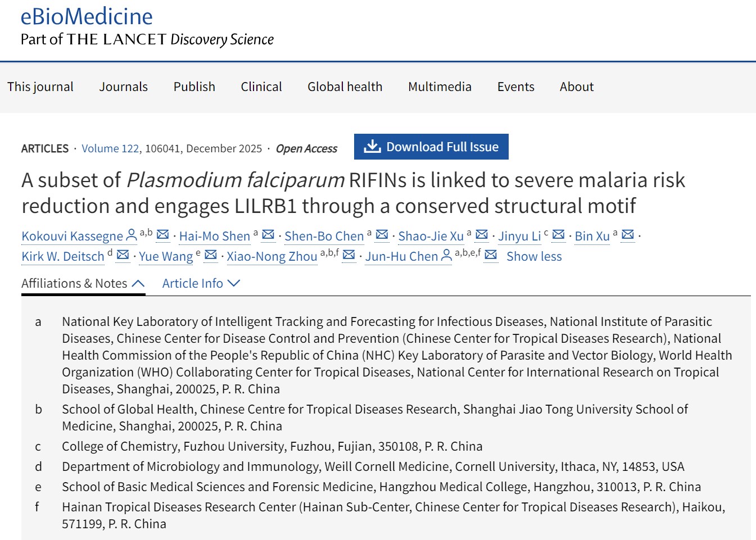Open the This journal menu
The width and height of the screenshot is (756, 540).
tap(40, 87)
